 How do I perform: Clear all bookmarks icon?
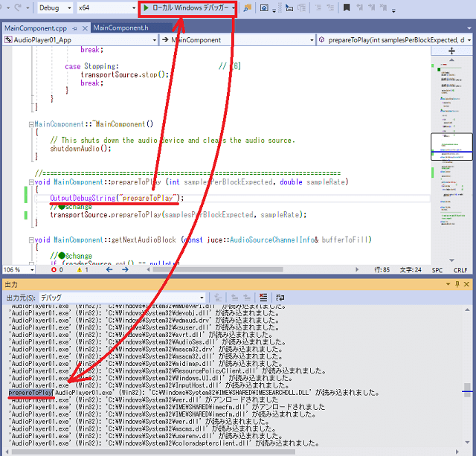tap(384, 8)
